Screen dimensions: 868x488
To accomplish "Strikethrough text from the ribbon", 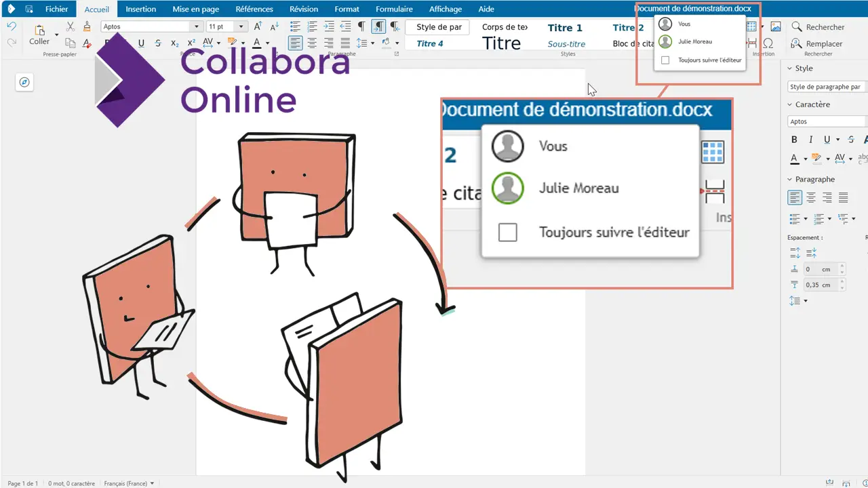I will point(158,43).
